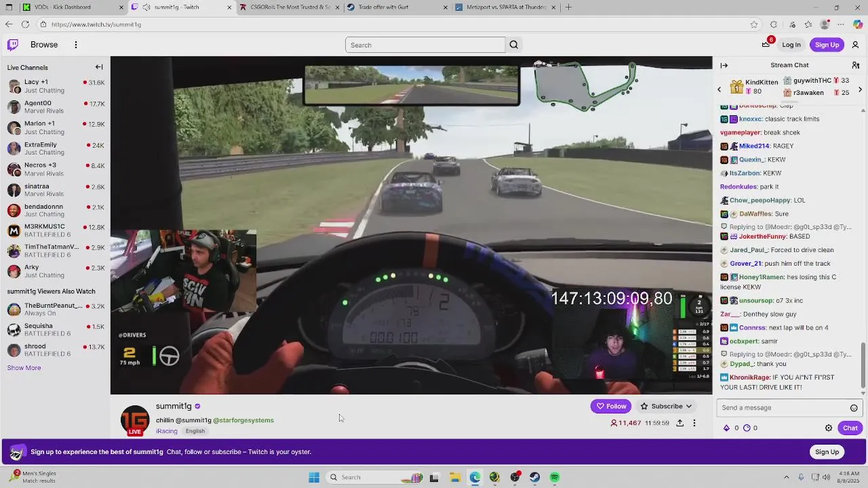Open stream more options below Subscribe
The height and width of the screenshot is (488, 868).
(x=694, y=423)
